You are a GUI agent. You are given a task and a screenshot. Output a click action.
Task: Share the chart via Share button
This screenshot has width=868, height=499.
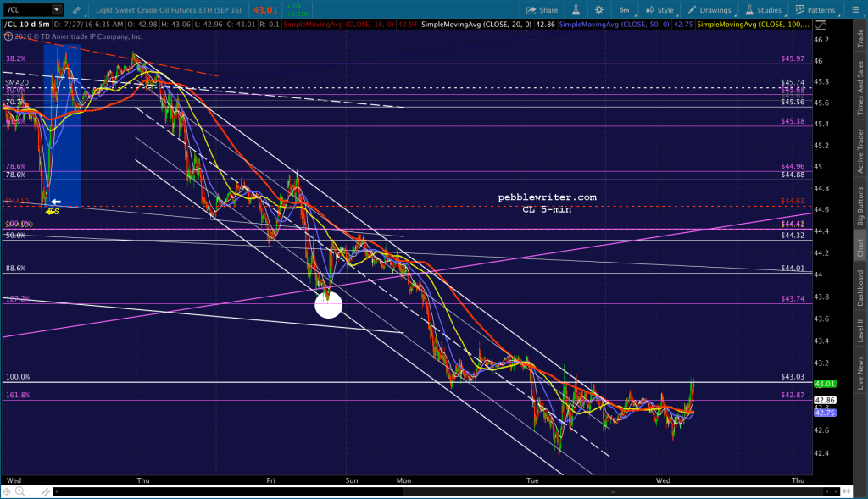click(x=542, y=10)
